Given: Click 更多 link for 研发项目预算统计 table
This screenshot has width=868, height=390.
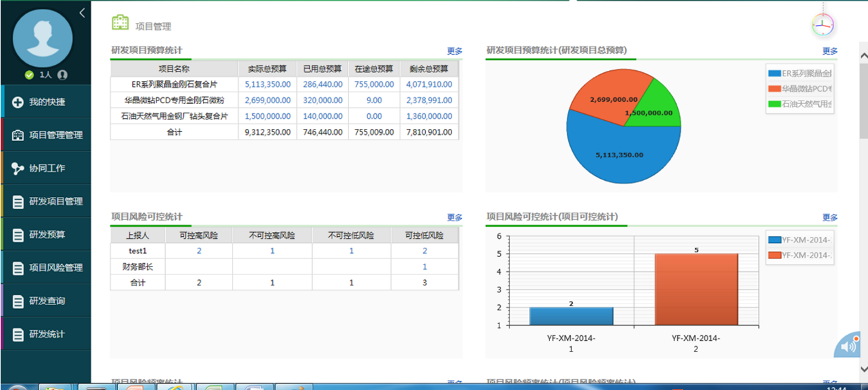Looking at the screenshot, I should [x=455, y=51].
